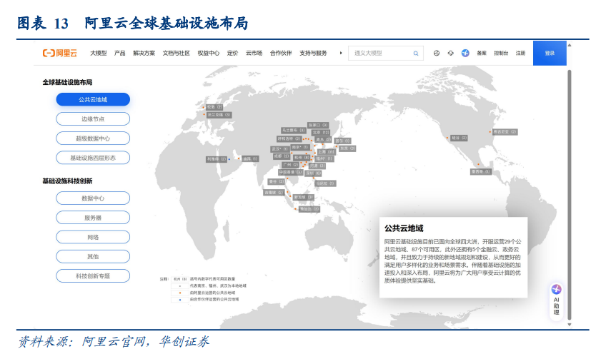Click the 南京 map label
601x364 pixels.
pos(299,147)
